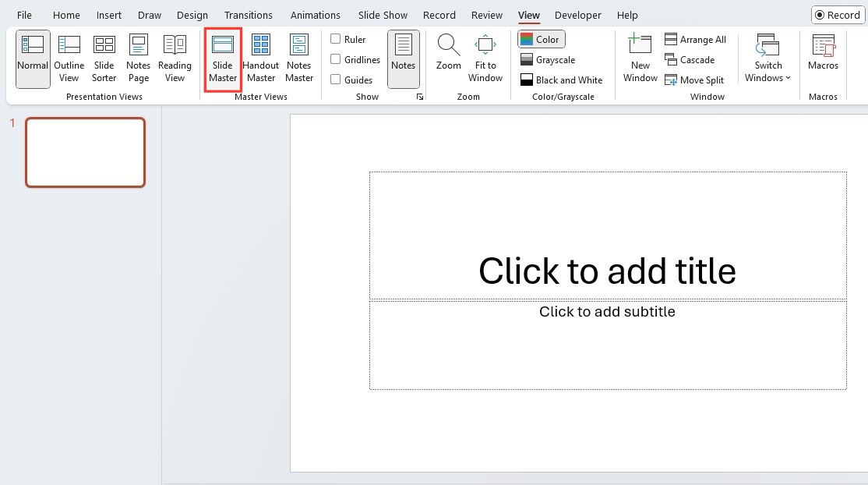The width and height of the screenshot is (868, 485).
Task: Toggle the Notes pane button
Action: tap(403, 58)
